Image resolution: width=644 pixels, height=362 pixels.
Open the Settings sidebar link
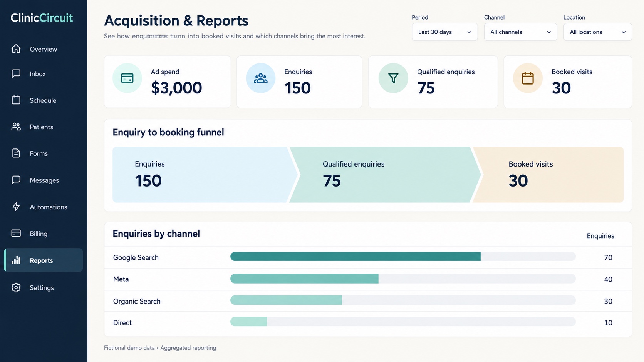click(44, 287)
